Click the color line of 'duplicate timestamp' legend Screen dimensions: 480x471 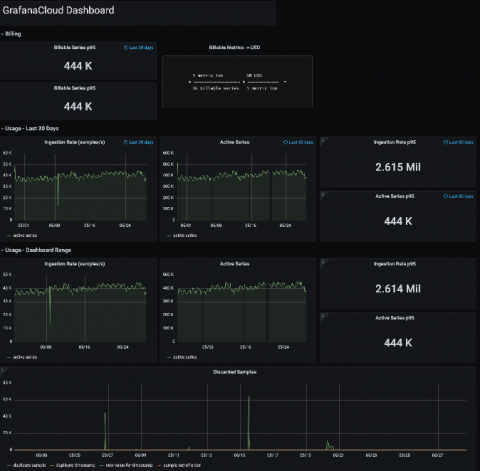(x=52, y=465)
